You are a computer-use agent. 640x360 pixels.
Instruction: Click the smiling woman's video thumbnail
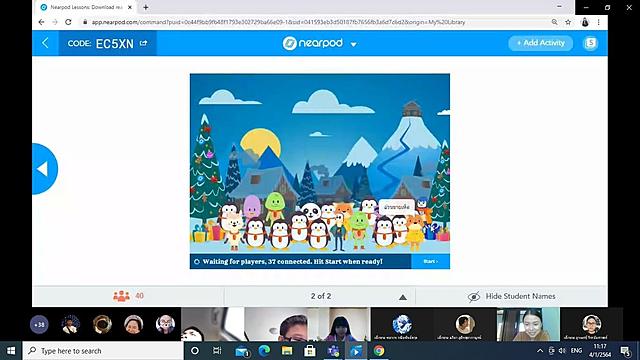[x=528, y=324]
